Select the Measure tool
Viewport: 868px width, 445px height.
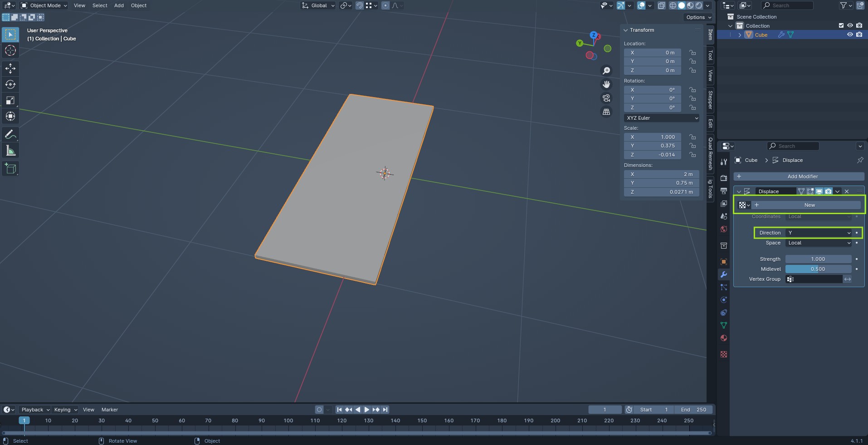pos(10,151)
